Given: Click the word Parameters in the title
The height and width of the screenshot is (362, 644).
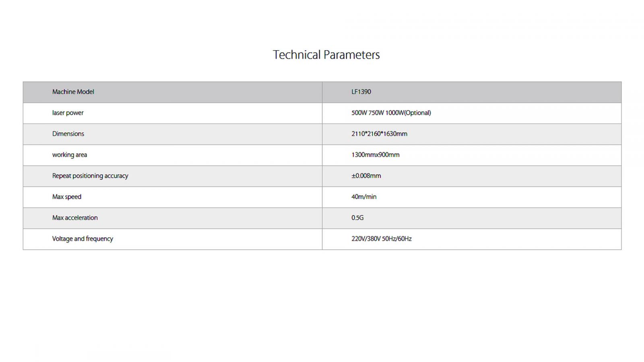Looking at the screenshot, I should tap(352, 55).
